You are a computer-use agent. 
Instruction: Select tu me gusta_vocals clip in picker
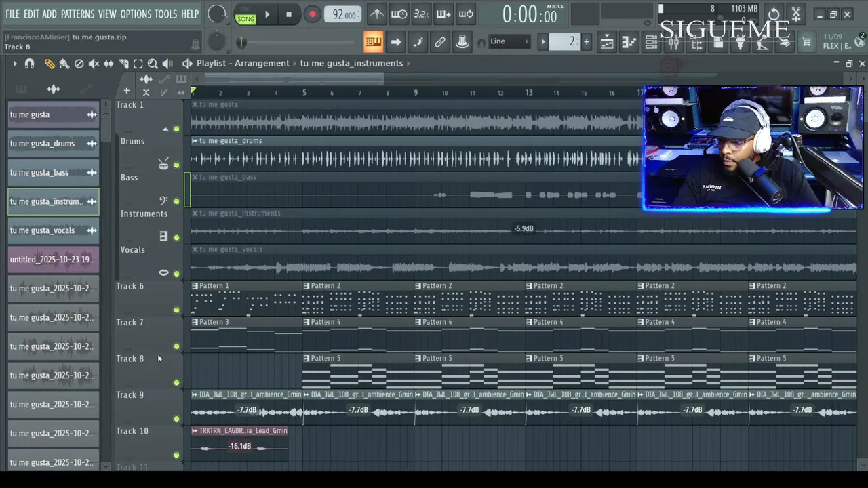click(54, 230)
